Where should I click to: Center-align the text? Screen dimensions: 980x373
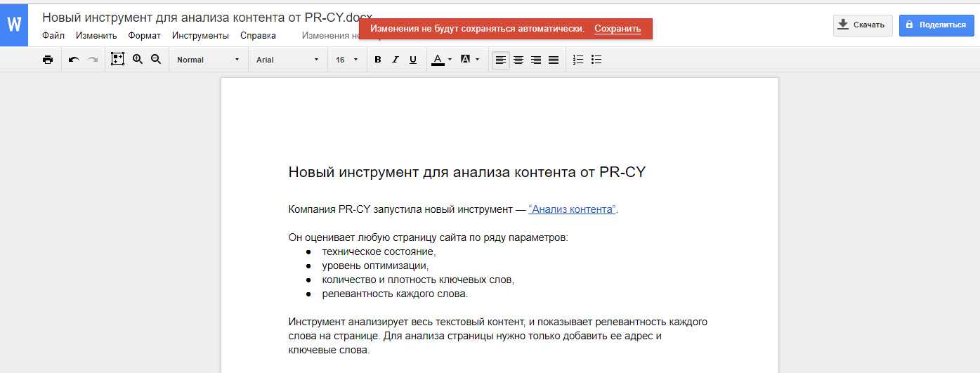(518, 60)
